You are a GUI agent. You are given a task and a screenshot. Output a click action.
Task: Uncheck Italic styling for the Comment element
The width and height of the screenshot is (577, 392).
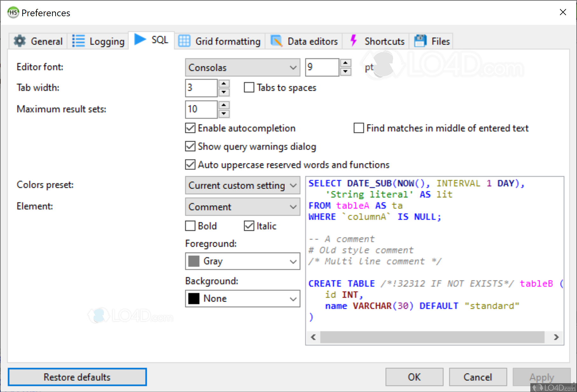click(249, 226)
